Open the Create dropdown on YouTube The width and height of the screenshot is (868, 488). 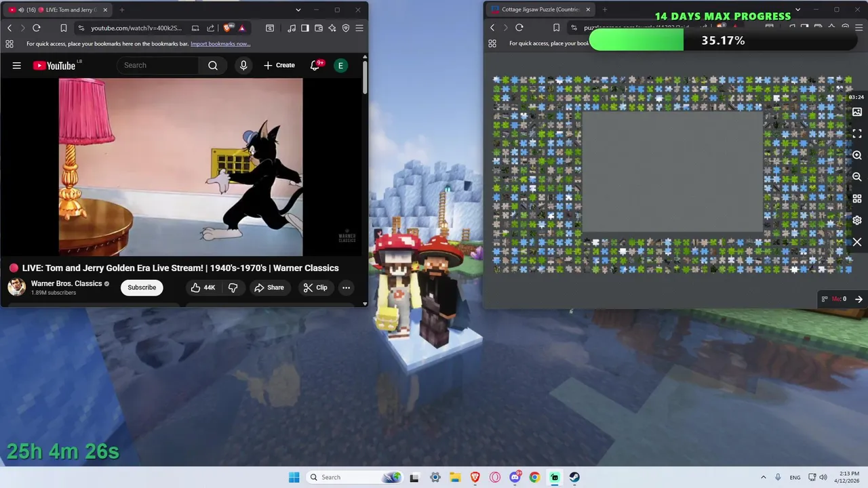(x=279, y=65)
